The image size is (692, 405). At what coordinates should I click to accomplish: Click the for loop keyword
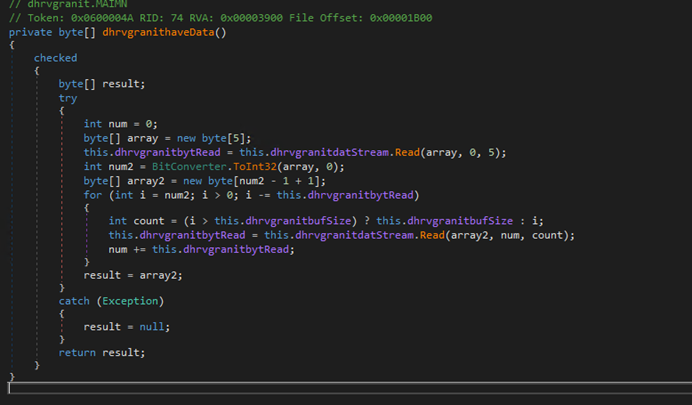[92, 193]
